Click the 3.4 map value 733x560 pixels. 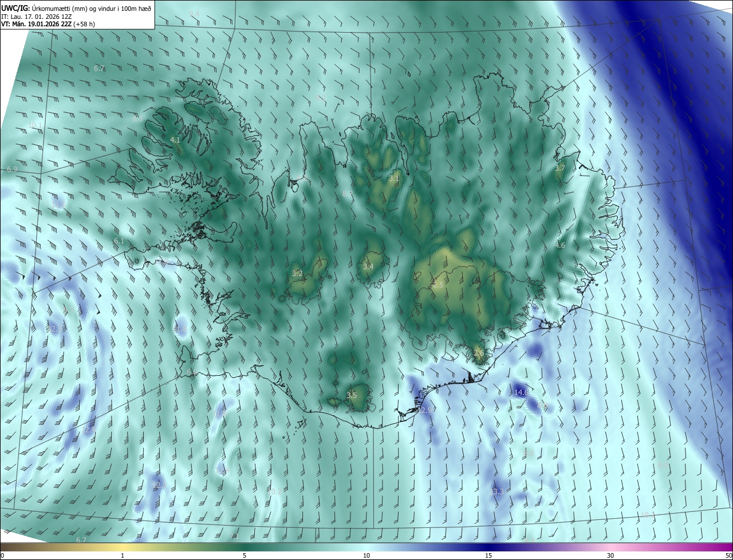point(368,267)
